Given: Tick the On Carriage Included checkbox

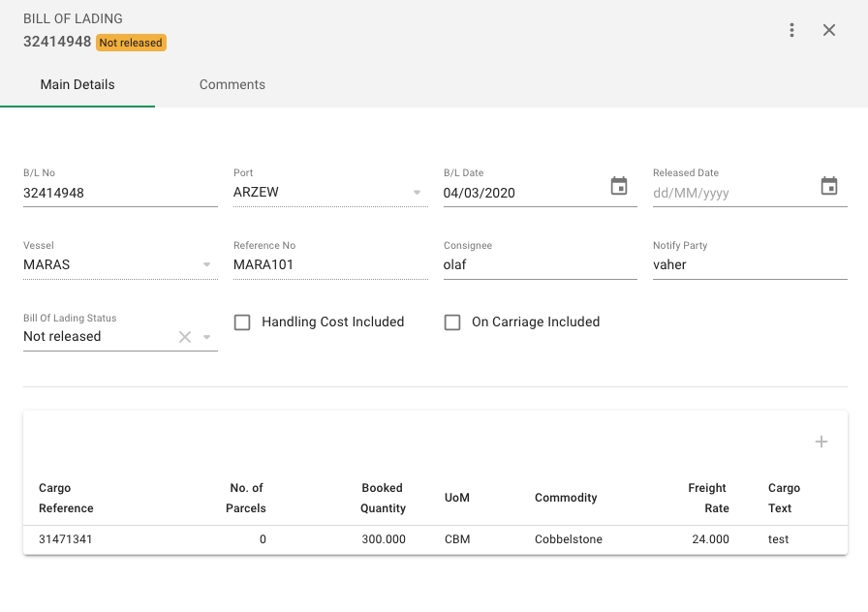Looking at the screenshot, I should pos(452,322).
